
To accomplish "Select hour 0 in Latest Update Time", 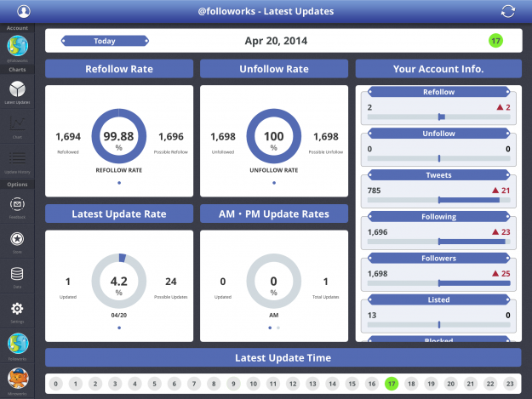I will click(x=55, y=384).
